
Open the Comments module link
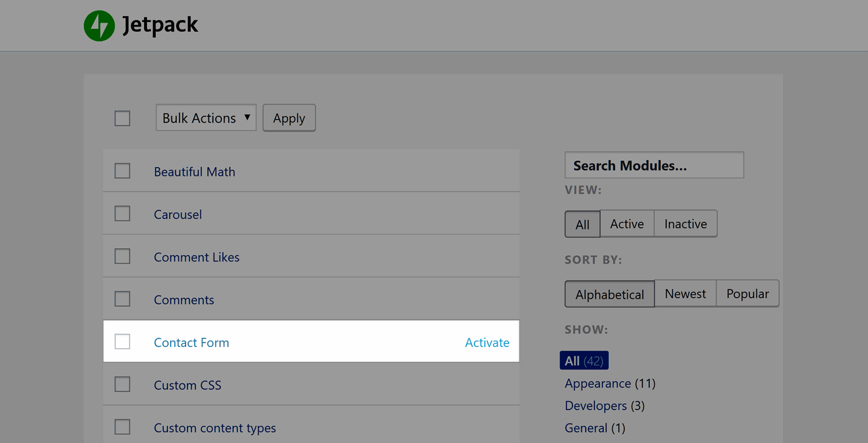(184, 300)
